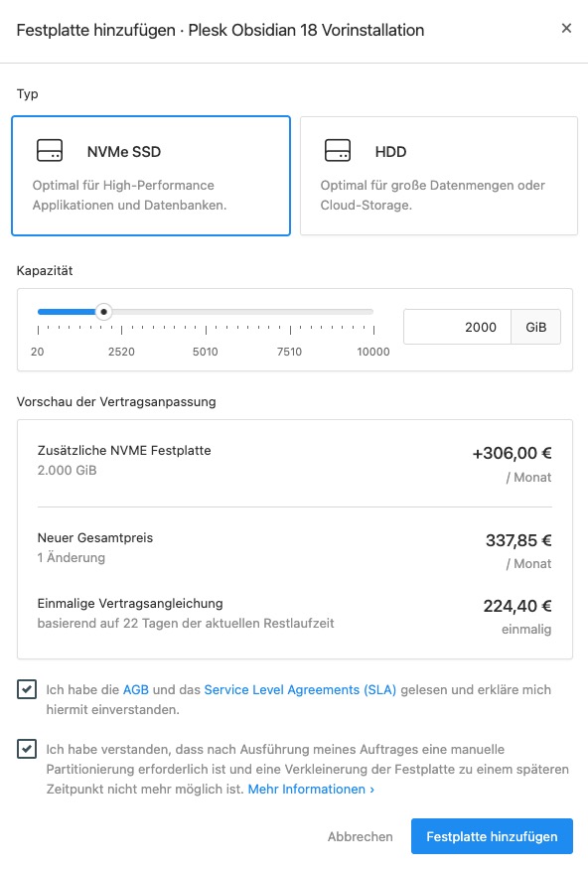
Task: Open the AGB link
Action: pyautogui.click(x=136, y=689)
